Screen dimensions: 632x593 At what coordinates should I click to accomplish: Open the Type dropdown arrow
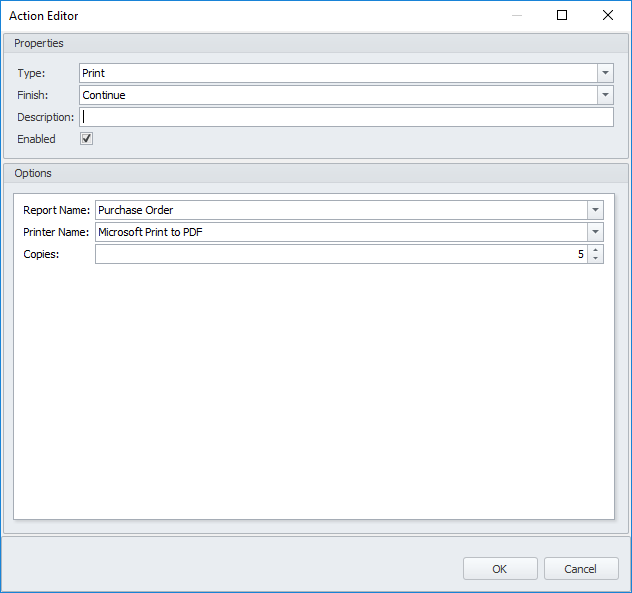[605, 73]
